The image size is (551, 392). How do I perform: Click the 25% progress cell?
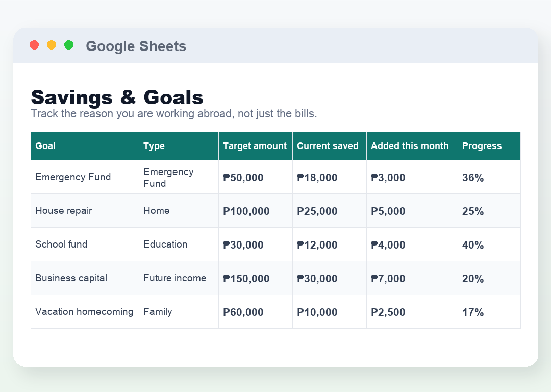489,211
